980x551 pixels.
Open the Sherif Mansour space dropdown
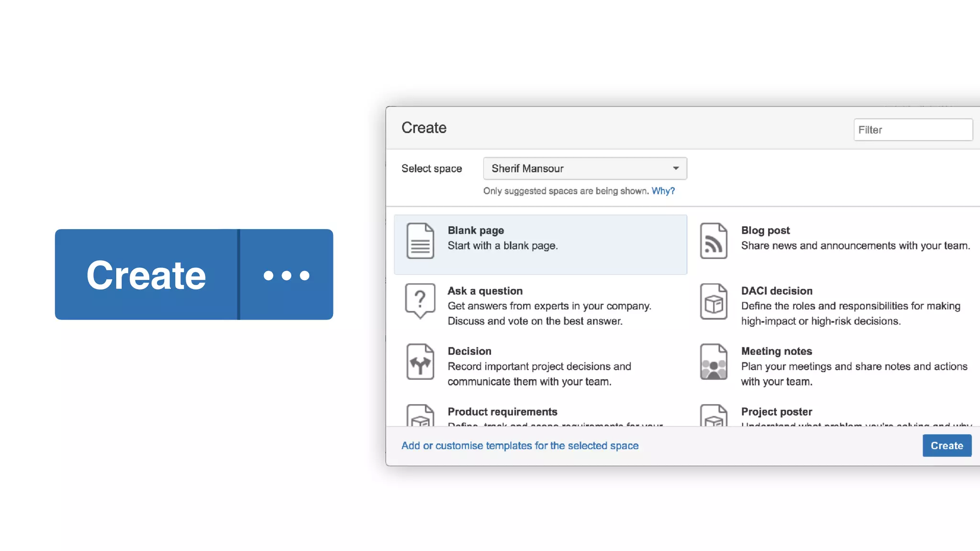click(x=574, y=168)
